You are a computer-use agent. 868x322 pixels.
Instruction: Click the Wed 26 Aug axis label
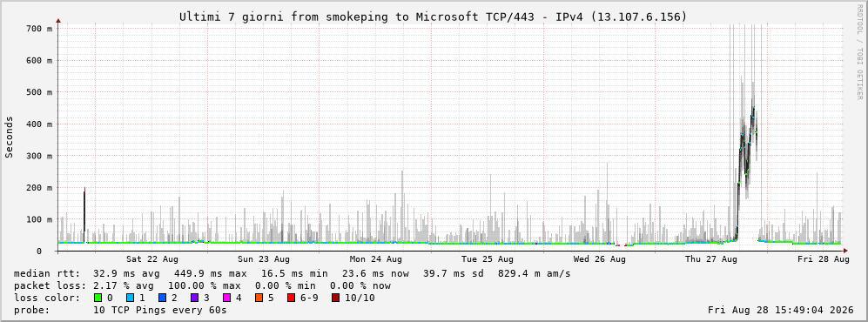600,259
